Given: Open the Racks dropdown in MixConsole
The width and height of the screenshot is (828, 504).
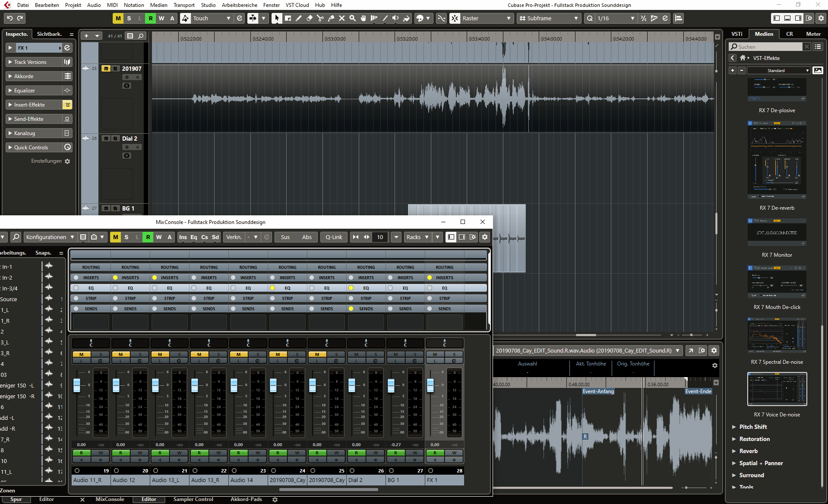Looking at the screenshot, I should coord(417,237).
